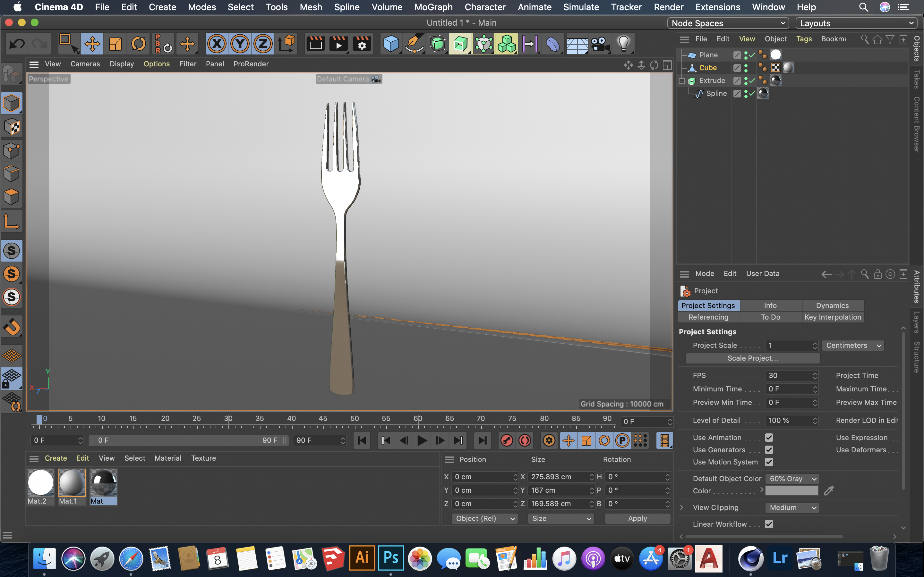The height and width of the screenshot is (577, 924).
Task: Open the Spline Pen tool
Action: click(414, 44)
